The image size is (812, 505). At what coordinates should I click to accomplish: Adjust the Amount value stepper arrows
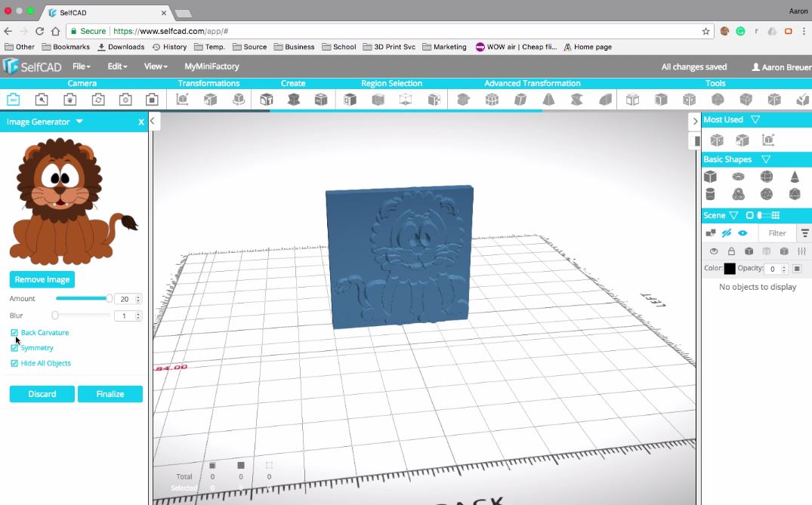click(x=137, y=299)
